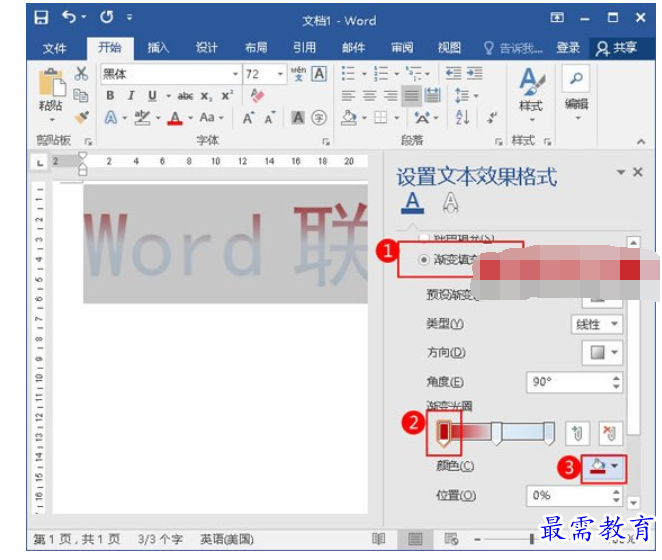Image resolution: width=662 pixels, height=560 pixels.
Task: Insert enclosed character circle icon
Action: click(319, 118)
